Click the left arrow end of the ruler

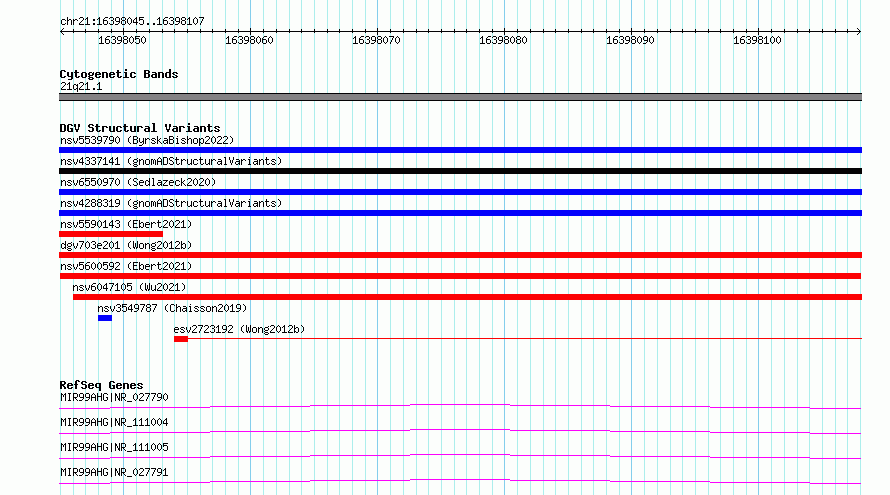[x=62, y=32]
